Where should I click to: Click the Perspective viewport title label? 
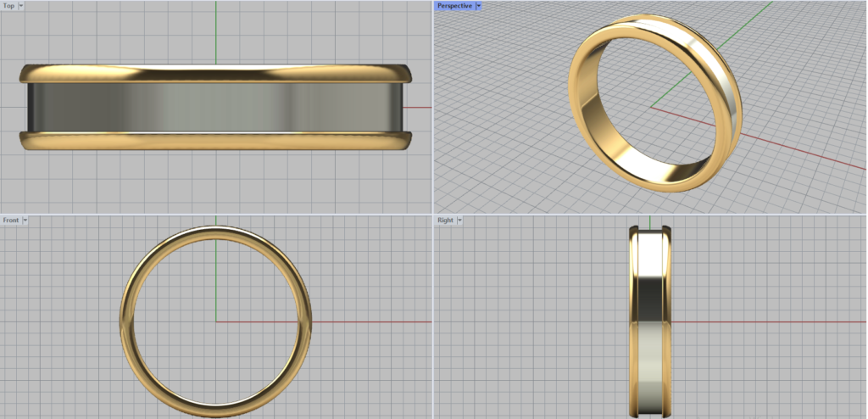click(x=453, y=5)
